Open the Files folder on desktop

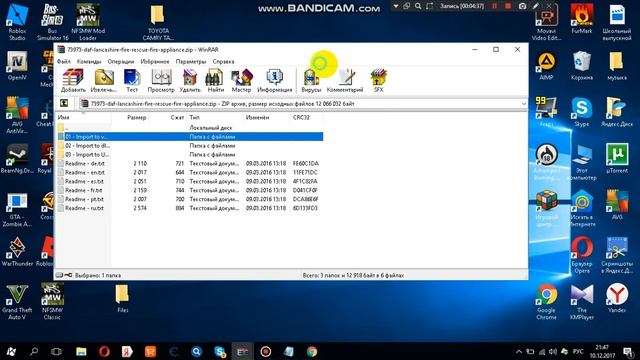122,299
